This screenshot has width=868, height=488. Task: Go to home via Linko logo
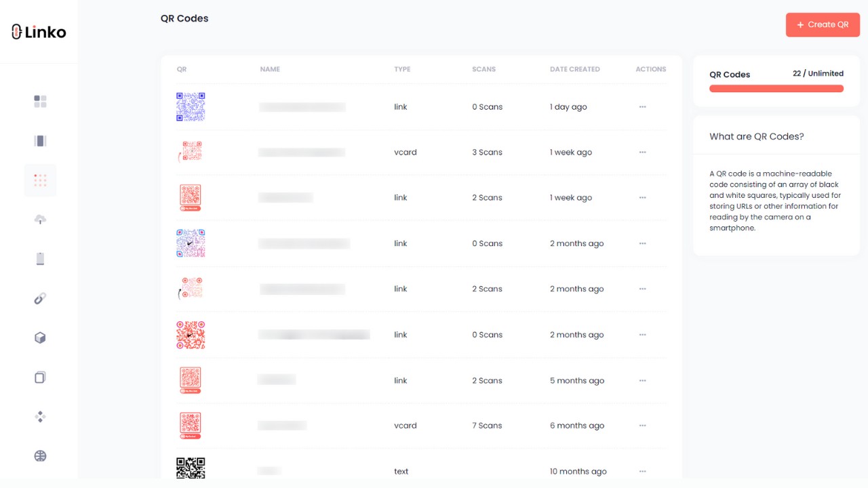[x=39, y=32]
